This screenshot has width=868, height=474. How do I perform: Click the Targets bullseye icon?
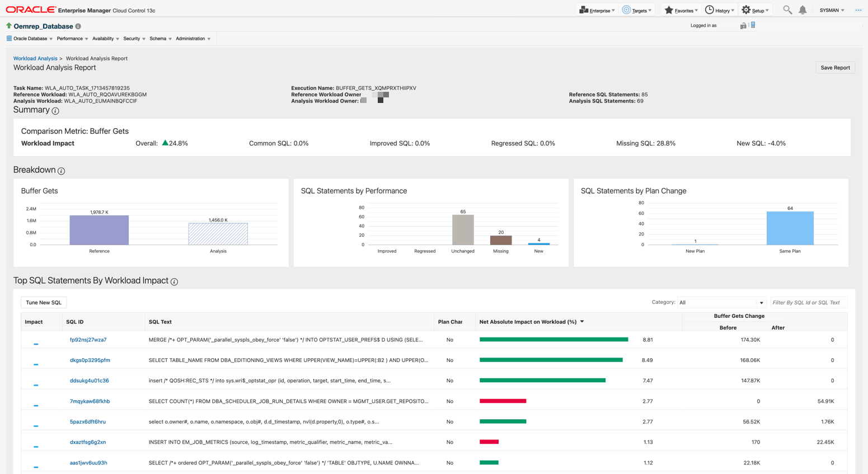(x=626, y=10)
